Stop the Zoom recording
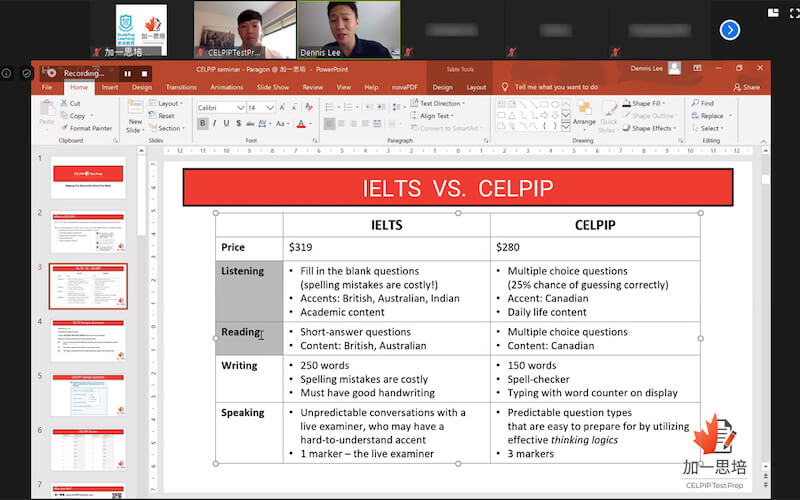This screenshot has height=500, width=800. [x=145, y=73]
